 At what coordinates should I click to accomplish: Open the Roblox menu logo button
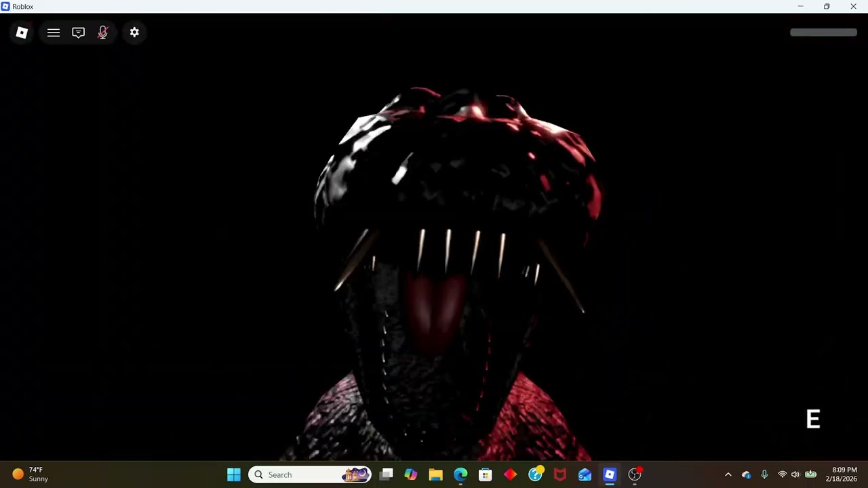pos(22,33)
